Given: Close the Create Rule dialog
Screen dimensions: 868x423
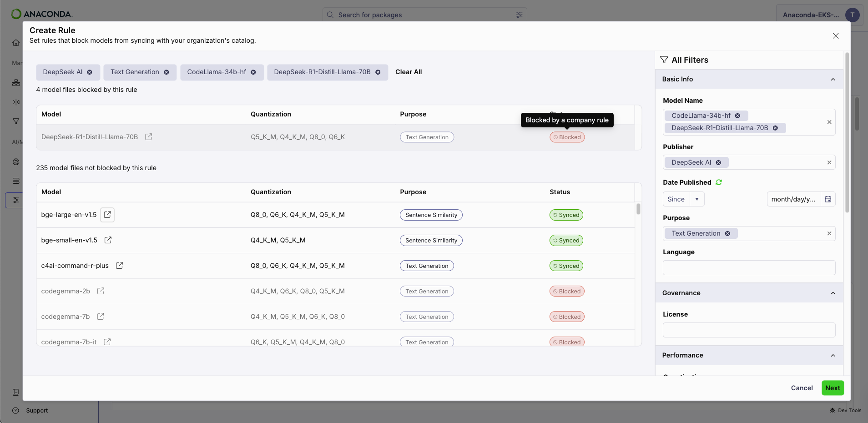Looking at the screenshot, I should (836, 36).
